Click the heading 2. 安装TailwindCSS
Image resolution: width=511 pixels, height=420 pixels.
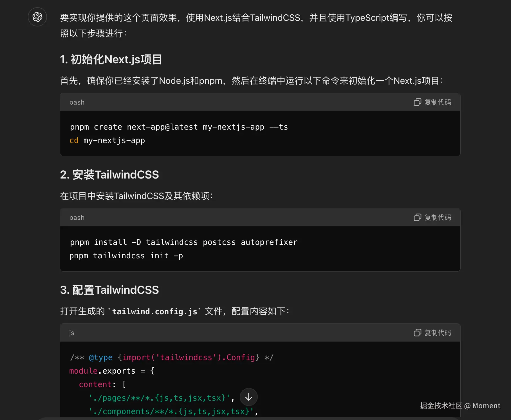tap(109, 175)
